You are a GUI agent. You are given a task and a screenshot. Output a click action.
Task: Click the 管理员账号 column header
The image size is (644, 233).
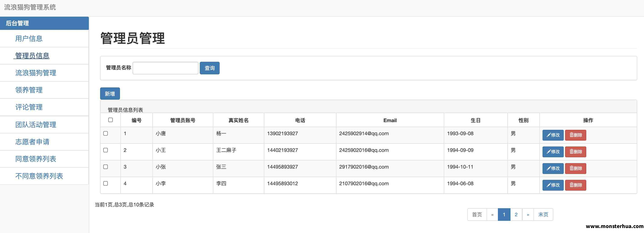pyautogui.click(x=183, y=120)
